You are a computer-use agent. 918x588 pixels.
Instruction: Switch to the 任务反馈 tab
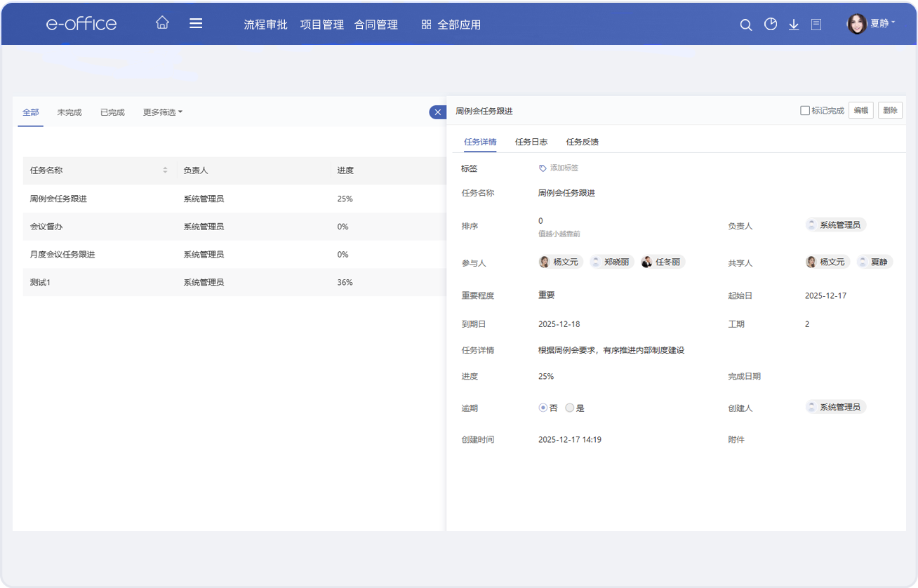(x=583, y=142)
